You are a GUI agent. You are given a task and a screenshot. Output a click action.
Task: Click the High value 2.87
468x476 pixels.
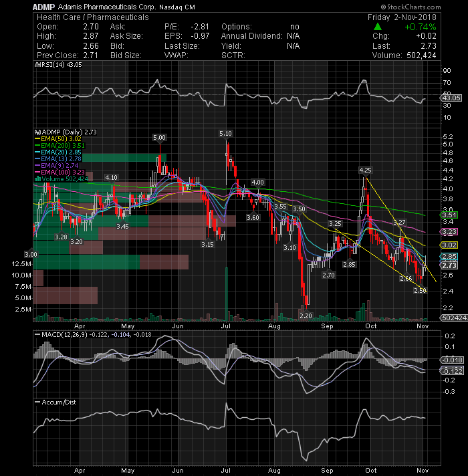coord(91,36)
